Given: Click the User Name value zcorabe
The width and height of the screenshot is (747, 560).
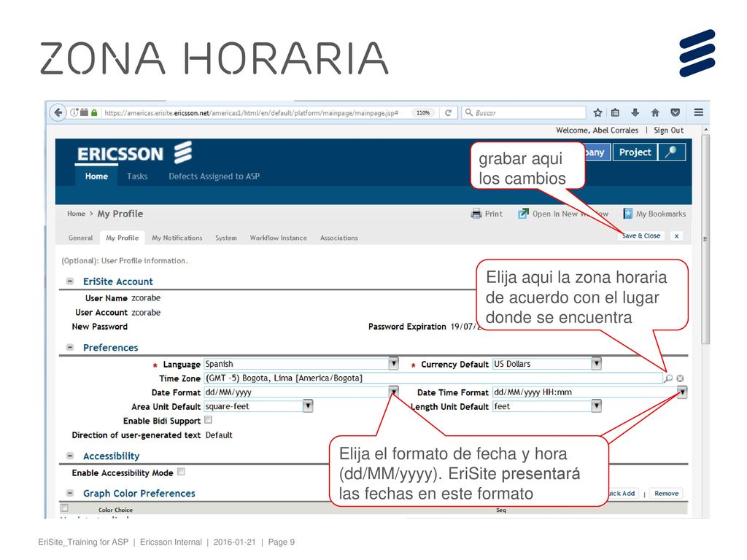Looking at the screenshot, I should point(146,298).
